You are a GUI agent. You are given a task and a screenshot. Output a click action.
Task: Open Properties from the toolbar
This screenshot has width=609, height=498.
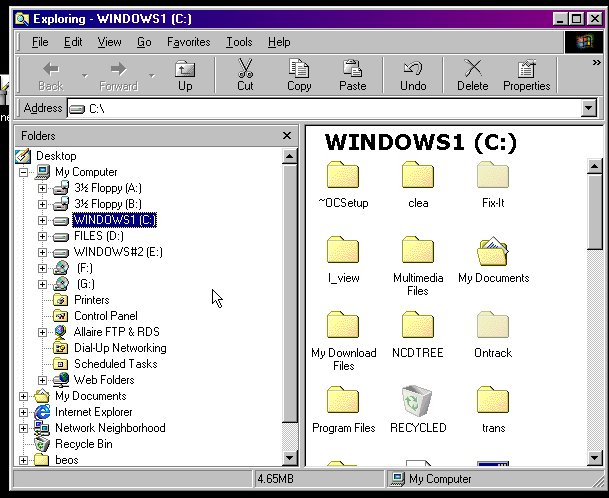pos(526,74)
